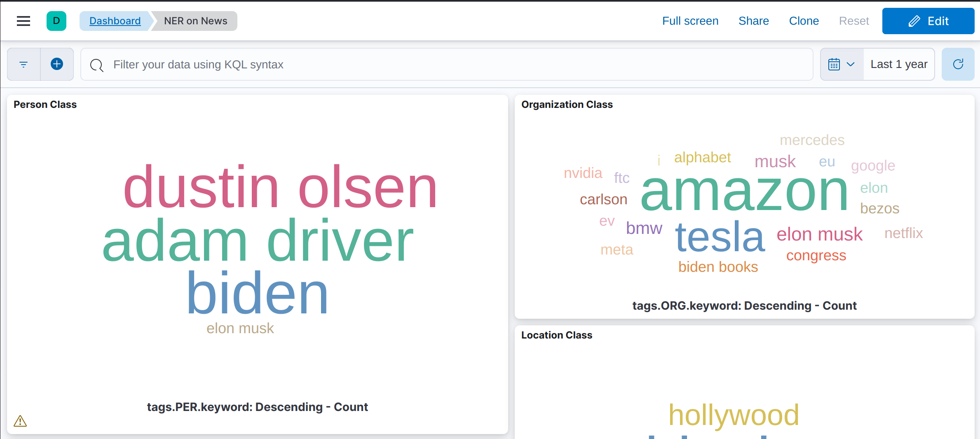This screenshot has width=980, height=439.
Task: Click the pink 'musk' tag
Action: click(775, 161)
